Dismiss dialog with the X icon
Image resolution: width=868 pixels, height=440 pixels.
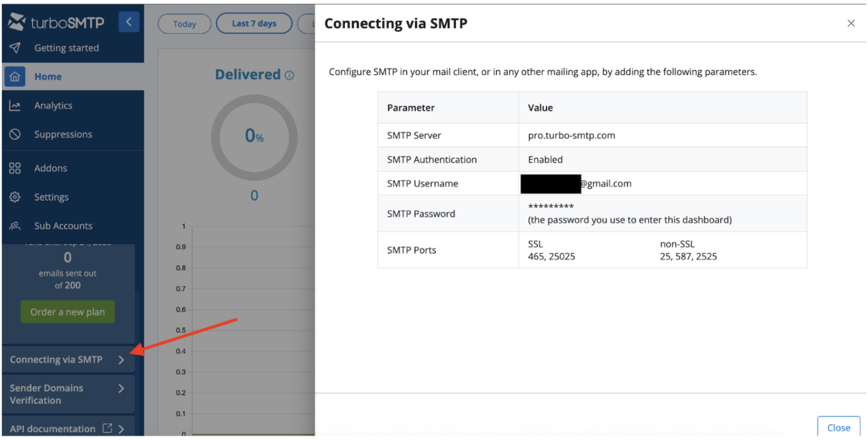[851, 23]
